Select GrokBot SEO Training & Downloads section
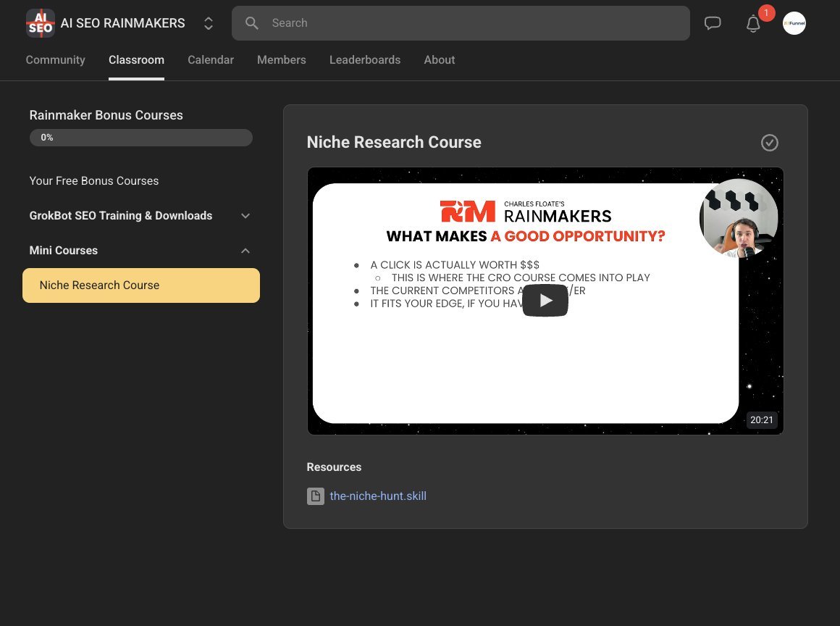 coord(120,216)
